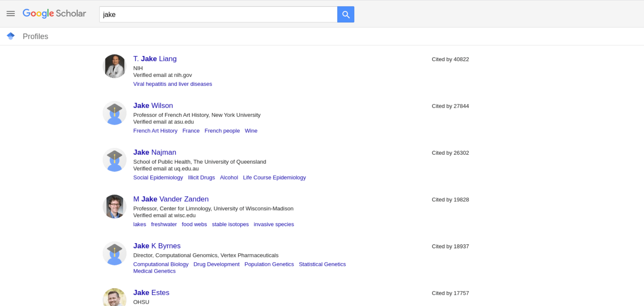Open the Computational Biology topic link
The width and height of the screenshot is (644, 306).
click(161, 264)
